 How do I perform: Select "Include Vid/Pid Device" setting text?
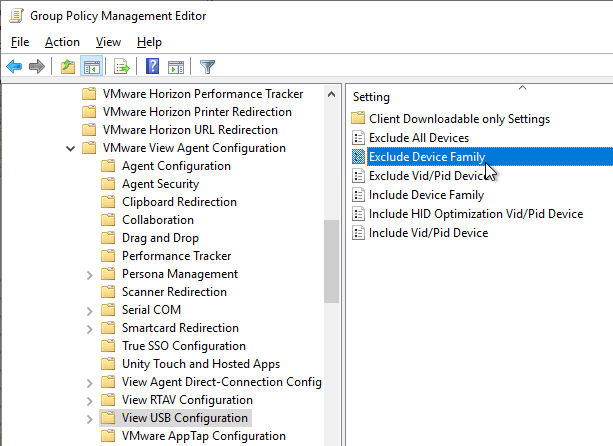428,233
